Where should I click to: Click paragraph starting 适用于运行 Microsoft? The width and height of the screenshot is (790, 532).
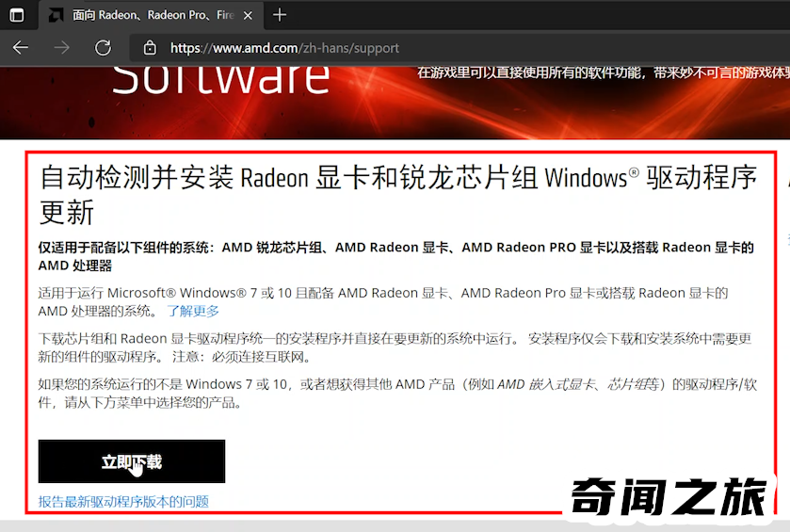tap(383, 301)
